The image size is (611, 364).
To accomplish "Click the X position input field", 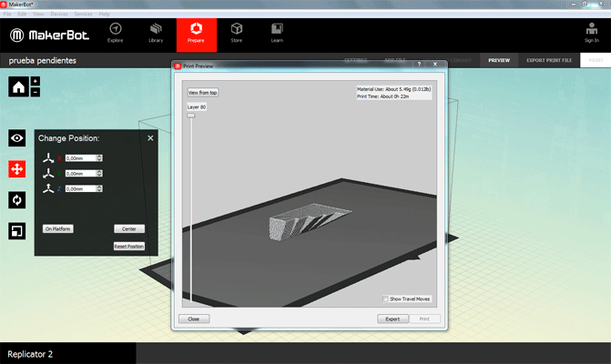I will (81, 158).
